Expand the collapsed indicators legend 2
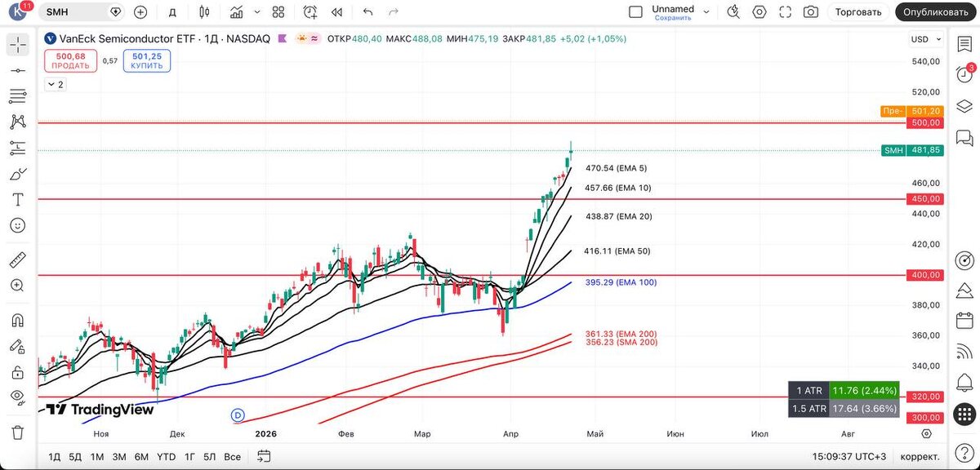 click(x=56, y=84)
